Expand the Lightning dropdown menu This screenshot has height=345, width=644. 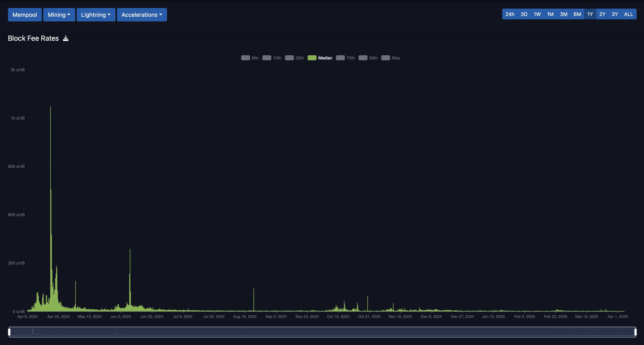[96, 15]
